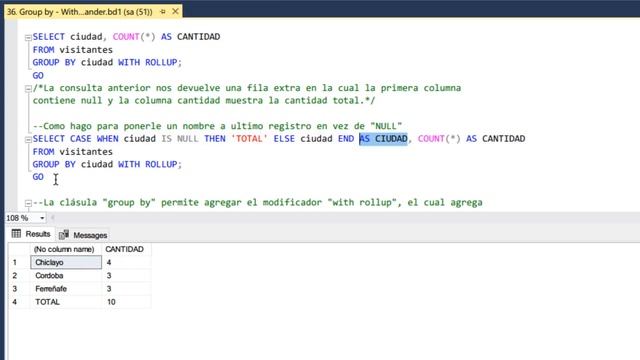Click the CASE keyword in second query
640x360 pixels.
pyautogui.click(x=80, y=139)
